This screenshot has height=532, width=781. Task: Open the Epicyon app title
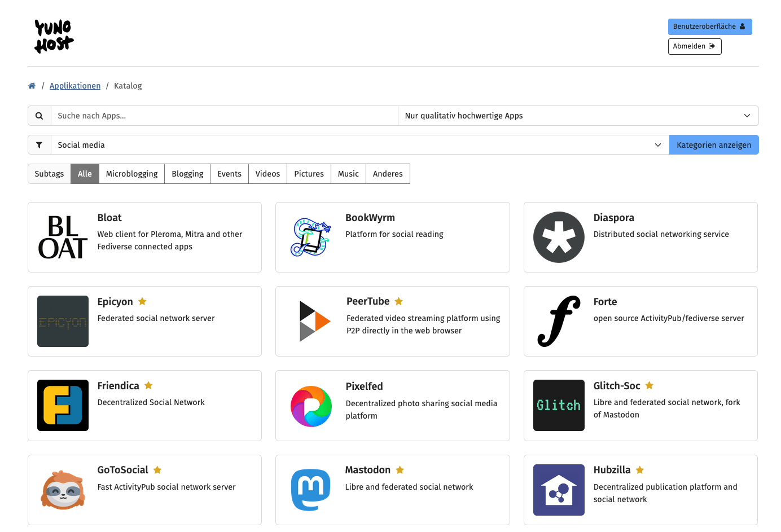(x=115, y=302)
